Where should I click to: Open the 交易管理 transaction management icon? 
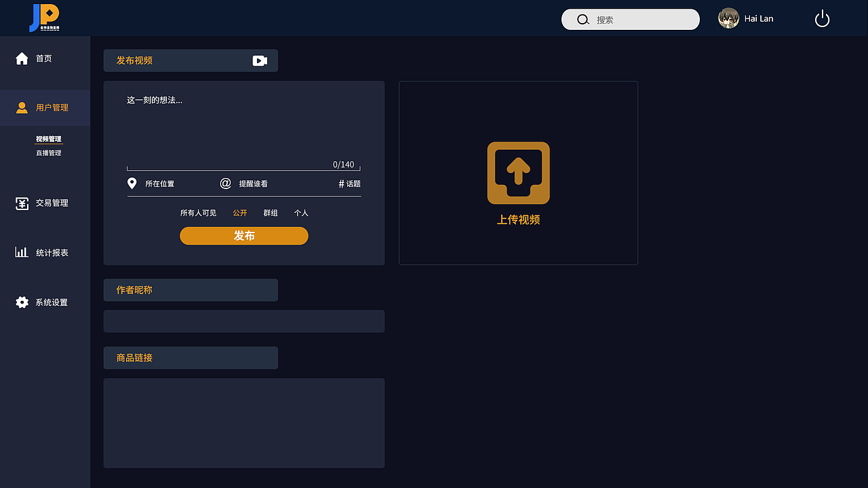click(21, 203)
